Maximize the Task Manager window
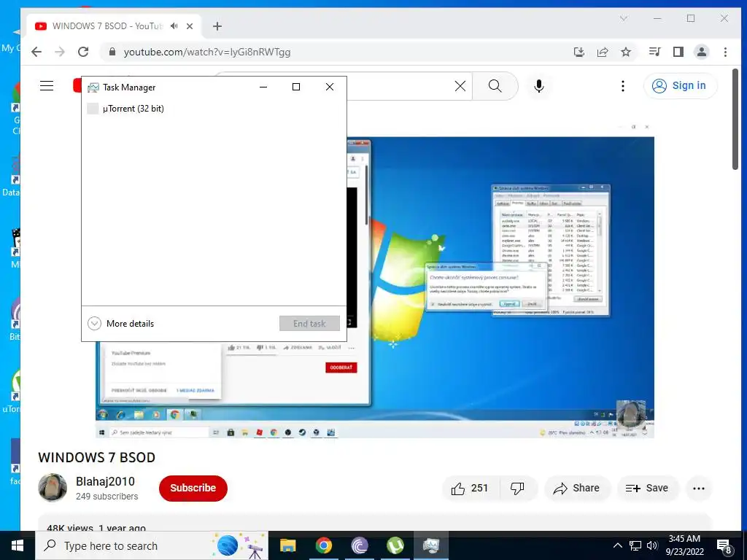 coord(296,87)
